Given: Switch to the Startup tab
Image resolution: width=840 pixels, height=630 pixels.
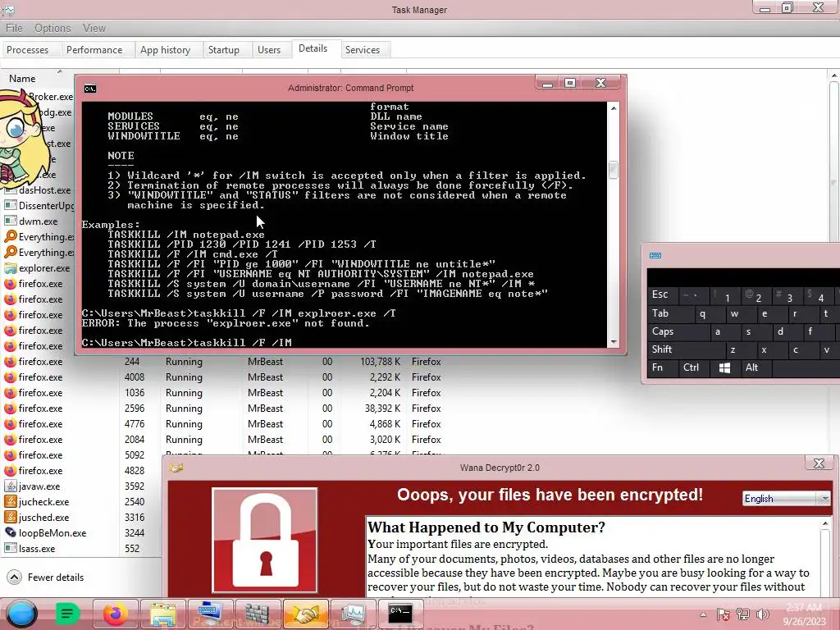Looking at the screenshot, I should click(x=223, y=50).
